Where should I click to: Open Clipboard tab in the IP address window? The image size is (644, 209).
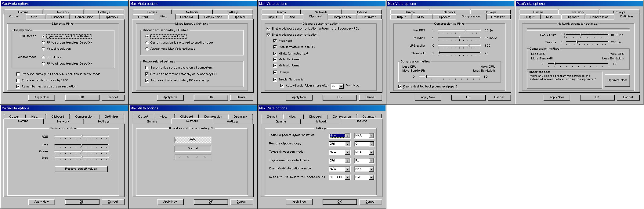(x=186, y=117)
